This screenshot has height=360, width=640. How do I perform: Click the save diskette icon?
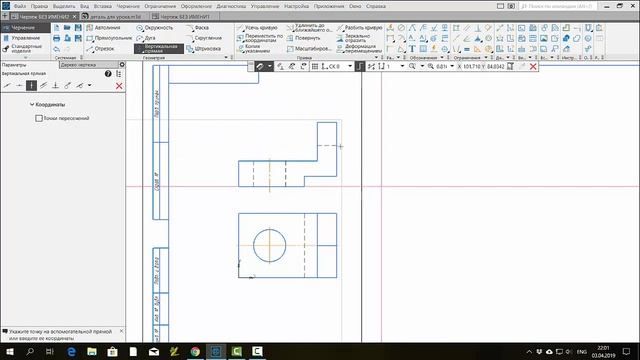point(78,28)
